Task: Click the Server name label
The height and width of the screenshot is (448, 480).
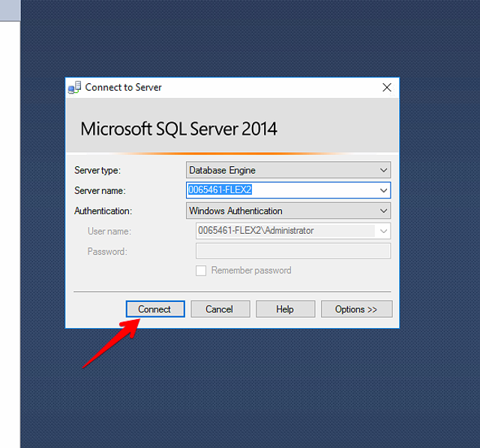Action: point(100,191)
